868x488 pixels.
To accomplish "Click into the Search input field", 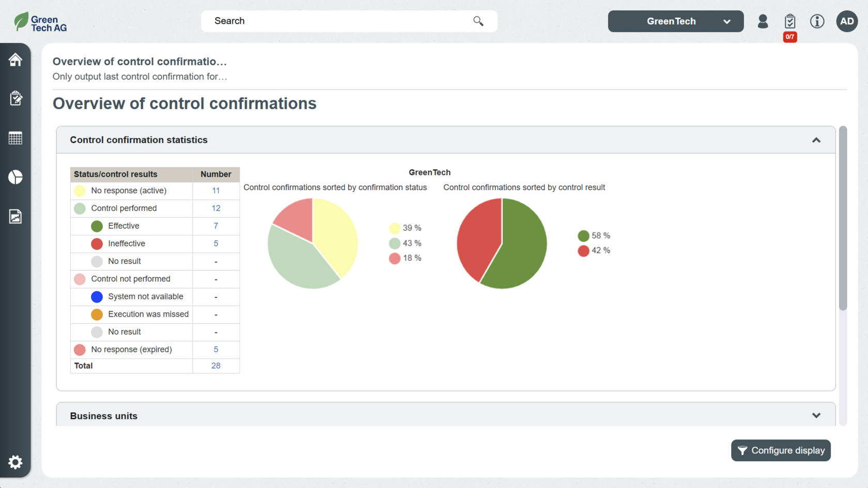I will tap(336, 21).
